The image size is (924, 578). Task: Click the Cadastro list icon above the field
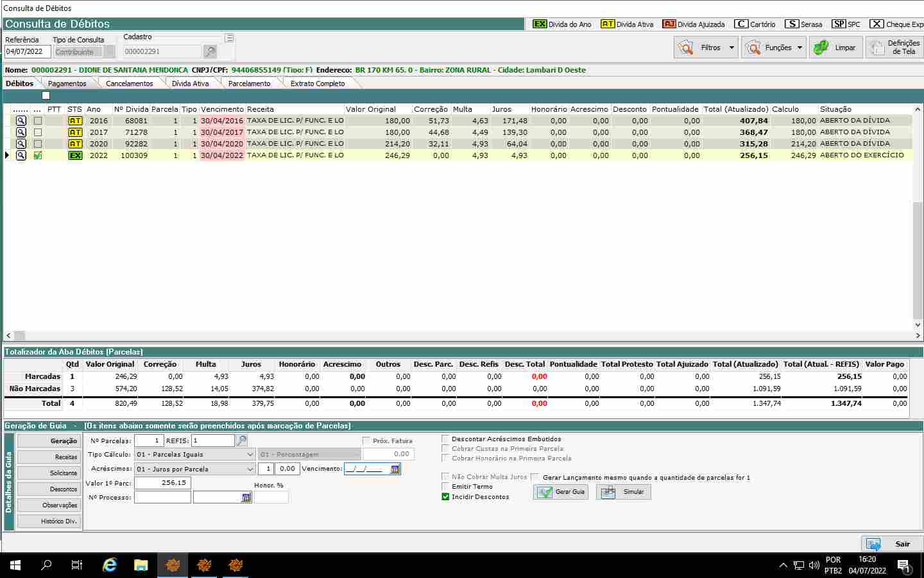click(229, 38)
